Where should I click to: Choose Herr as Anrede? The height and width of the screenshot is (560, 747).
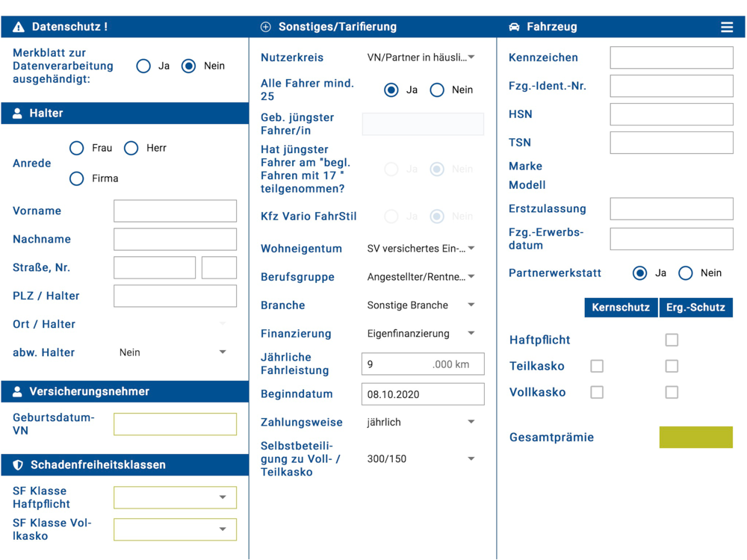tap(131, 148)
